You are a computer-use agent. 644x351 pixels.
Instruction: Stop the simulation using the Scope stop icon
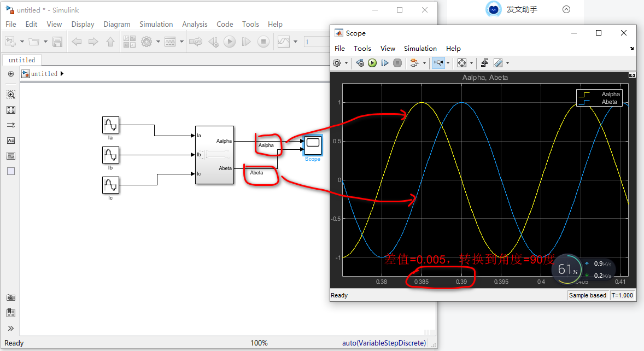pyautogui.click(x=397, y=62)
